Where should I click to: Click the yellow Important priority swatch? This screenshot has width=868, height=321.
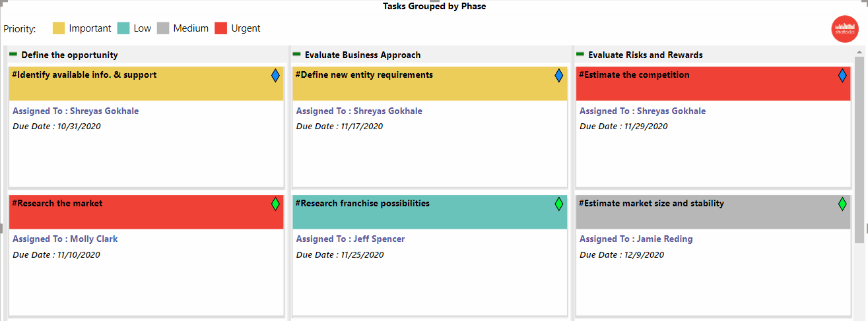tap(59, 28)
